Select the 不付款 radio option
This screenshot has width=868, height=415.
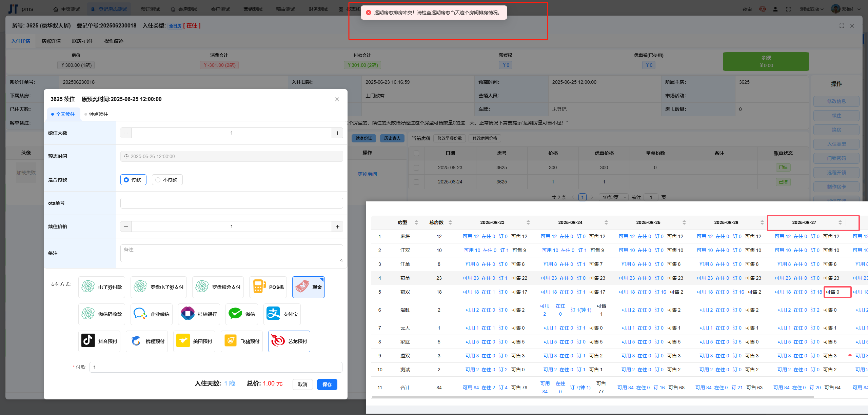167,180
